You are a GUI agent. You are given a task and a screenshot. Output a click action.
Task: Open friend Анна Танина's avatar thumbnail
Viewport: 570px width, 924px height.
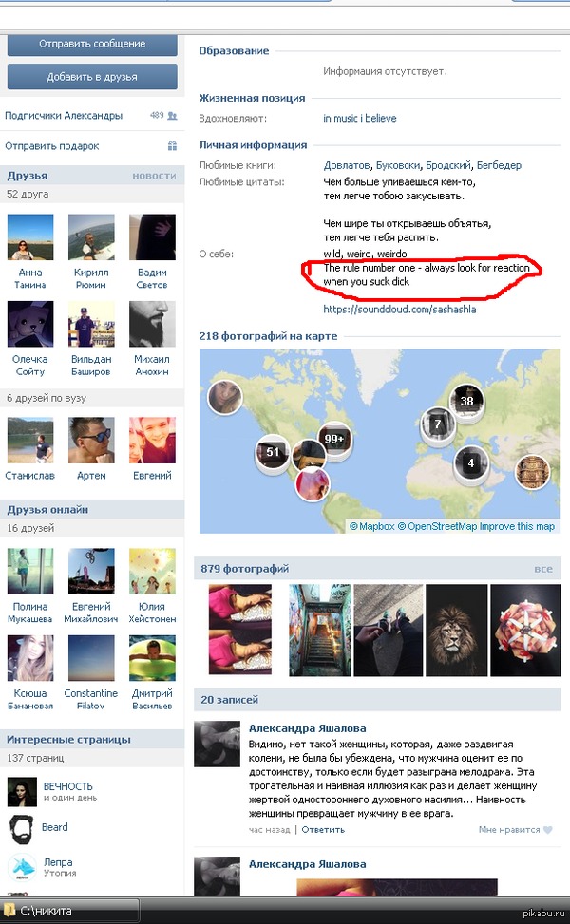[x=30, y=236]
